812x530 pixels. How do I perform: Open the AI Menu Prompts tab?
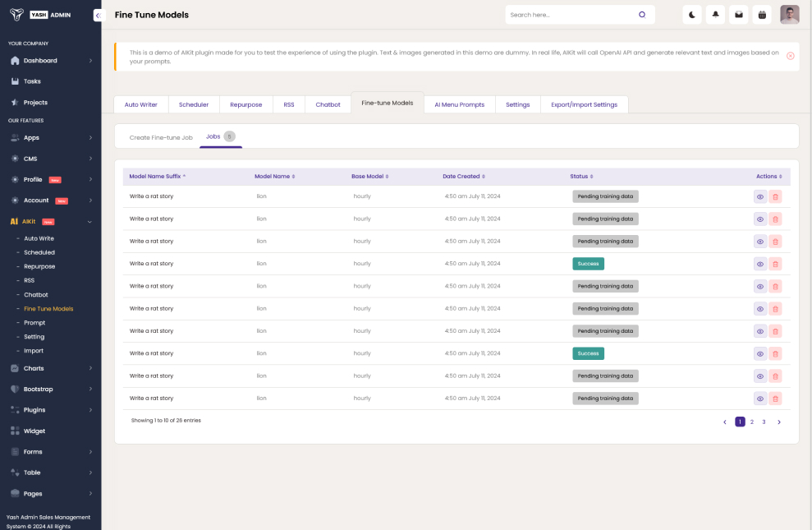(x=459, y=104)
